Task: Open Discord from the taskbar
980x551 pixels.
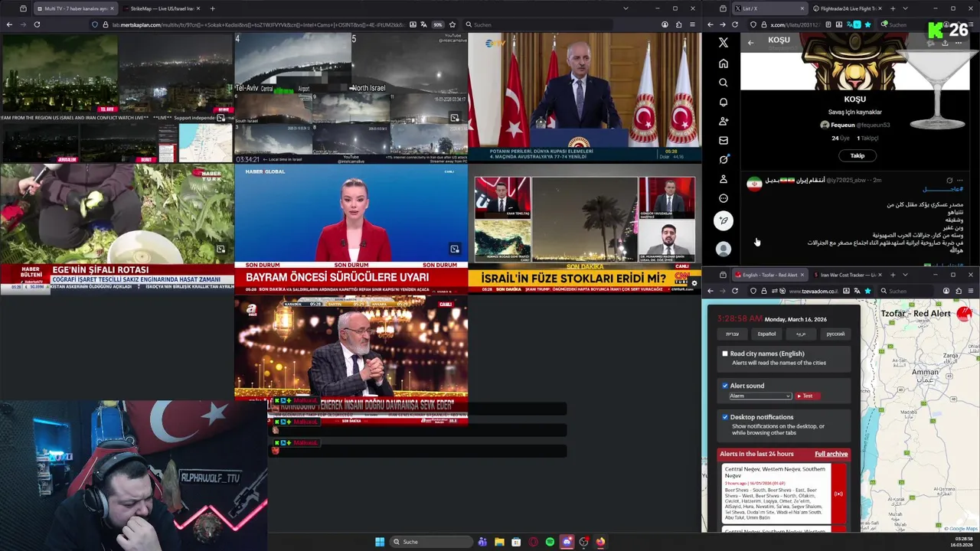Action: pyautogui.click(x=567, y=542)
